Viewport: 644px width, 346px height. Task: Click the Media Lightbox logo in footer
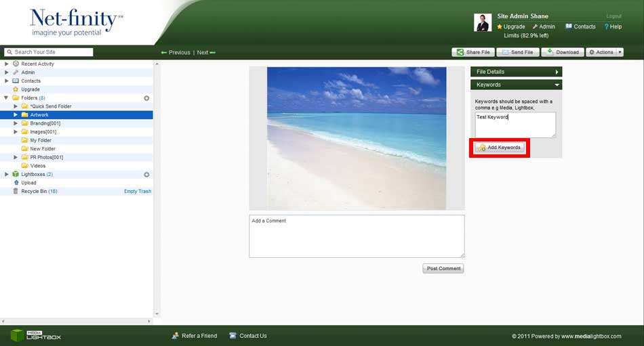35,335
